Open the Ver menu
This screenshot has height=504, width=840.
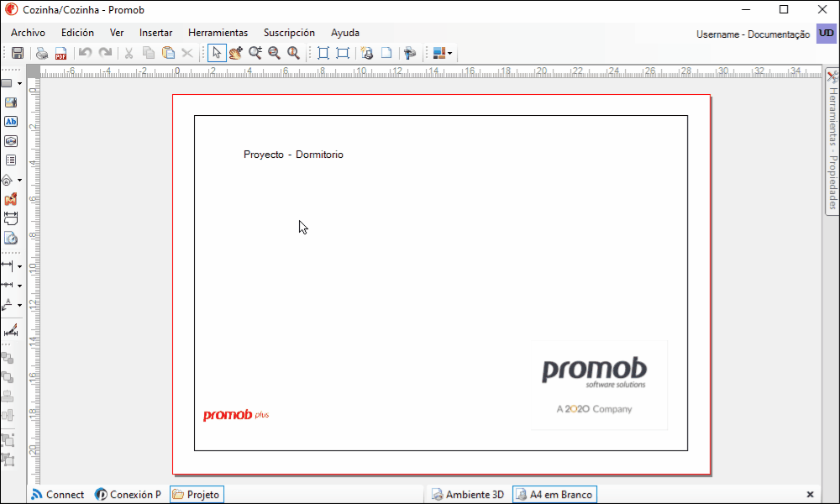coord(117,33)
